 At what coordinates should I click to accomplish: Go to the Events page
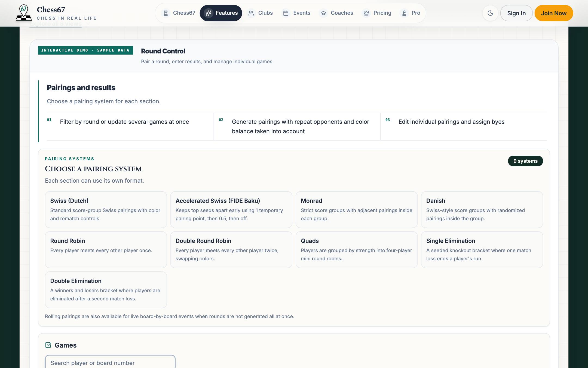(297, 13)
